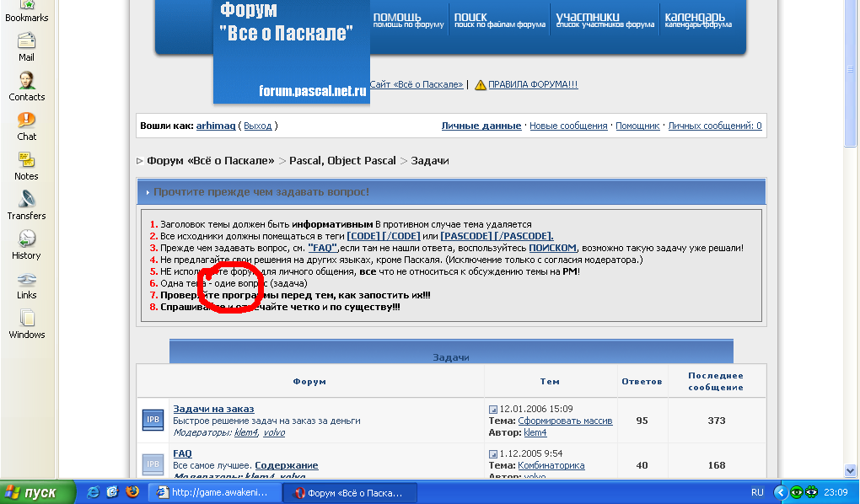Click the breadcrumb arrow before Форум «Всё о Паскале»
The height and width of the screenshot is (504, 860).
click(x=140, y=161)
